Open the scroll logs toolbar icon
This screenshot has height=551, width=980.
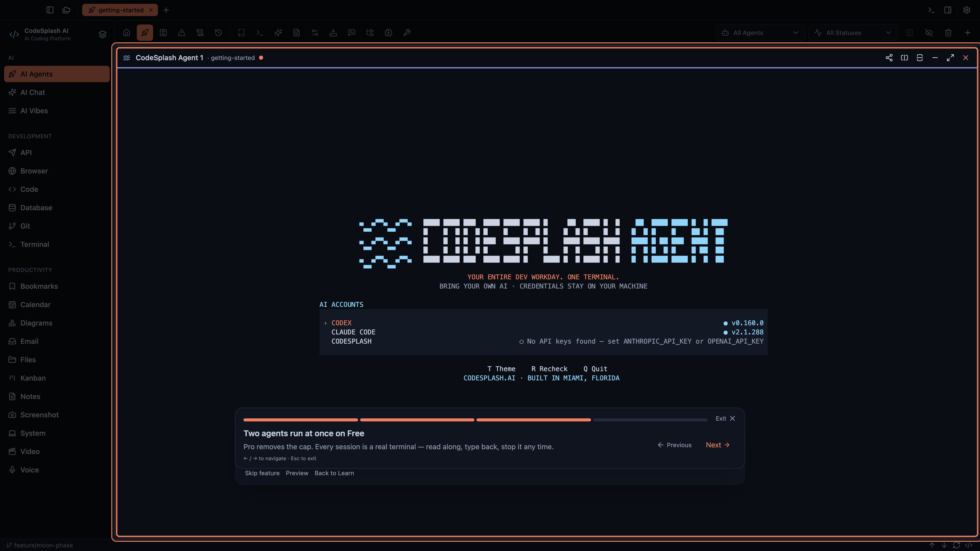(200, 33)
